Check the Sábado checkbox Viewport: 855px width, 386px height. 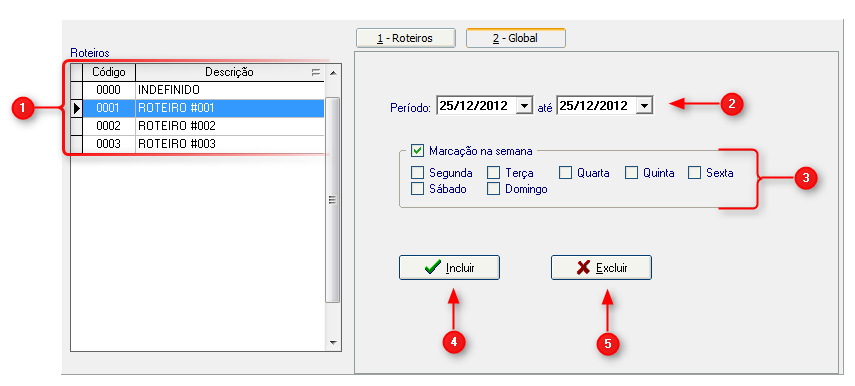(x=417, y=189)
